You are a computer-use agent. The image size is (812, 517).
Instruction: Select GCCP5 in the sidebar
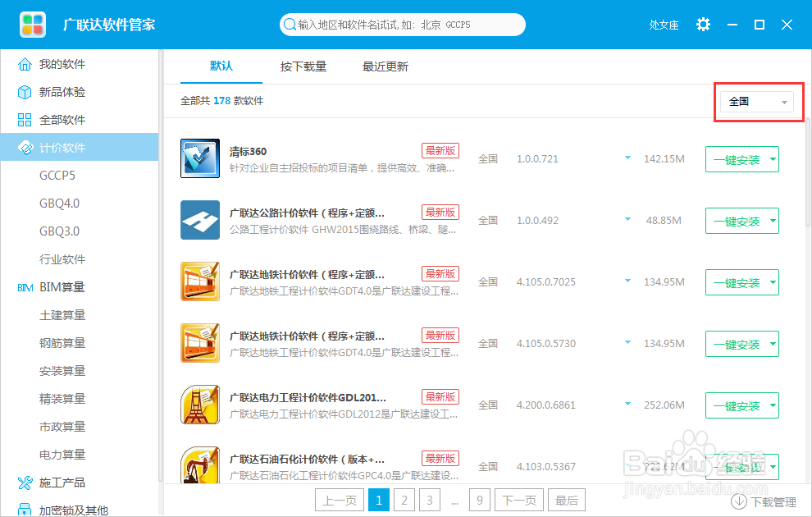point(57,176)
